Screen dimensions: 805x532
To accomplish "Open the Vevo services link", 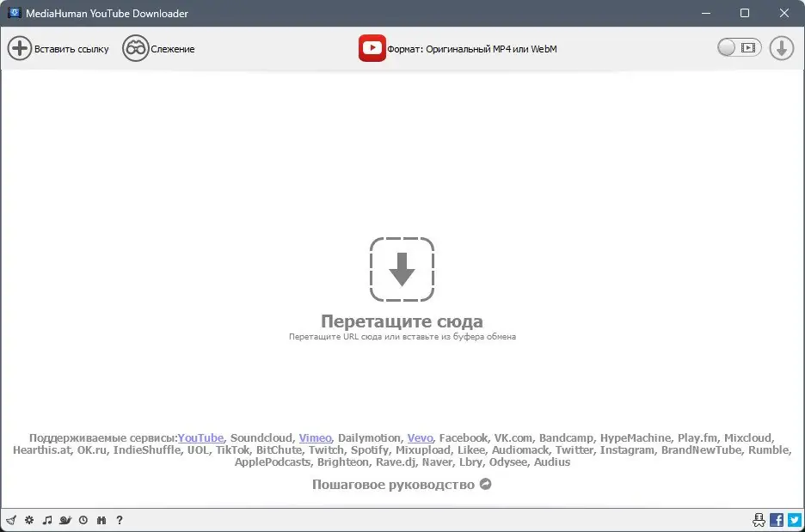I will point(421,437).
